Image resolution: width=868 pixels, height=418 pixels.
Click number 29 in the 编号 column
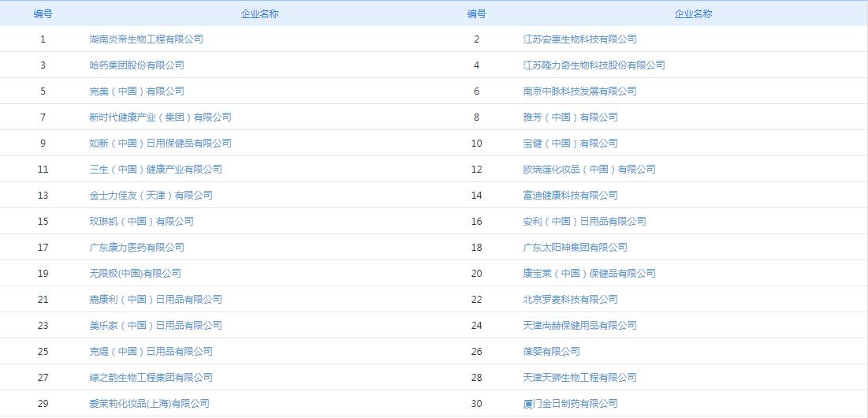(x=43, y=404)
